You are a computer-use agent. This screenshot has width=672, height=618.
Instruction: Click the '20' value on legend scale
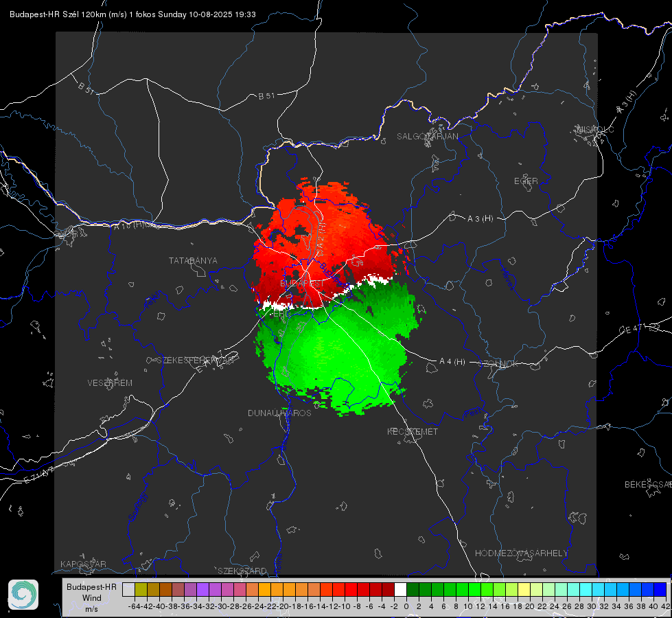(530, 606)
